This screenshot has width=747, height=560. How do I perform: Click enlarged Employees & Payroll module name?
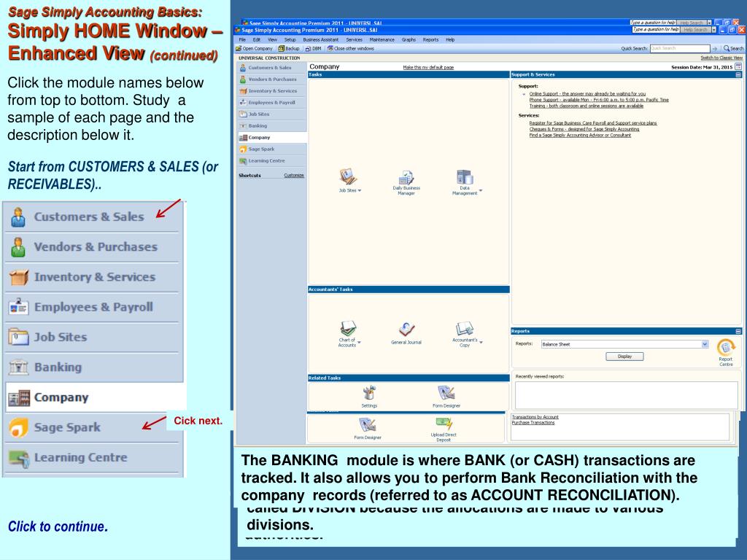tap(93, 307)
